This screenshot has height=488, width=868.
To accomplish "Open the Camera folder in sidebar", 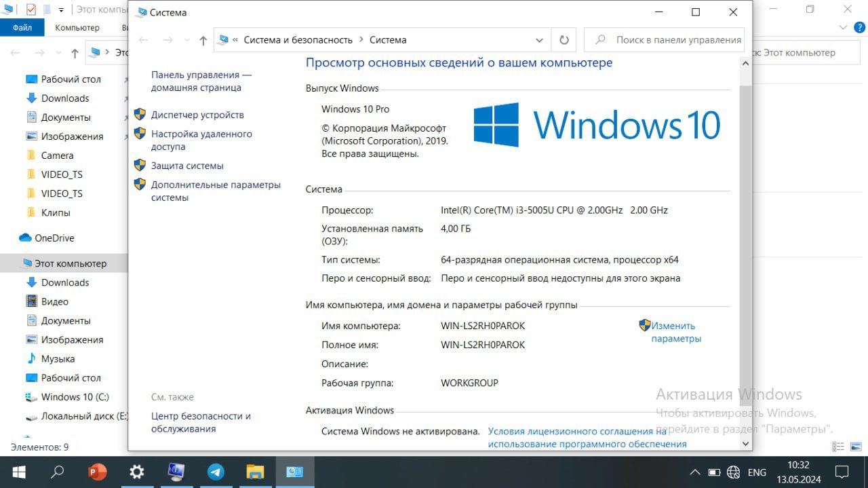I will click(x=57, y=155).
